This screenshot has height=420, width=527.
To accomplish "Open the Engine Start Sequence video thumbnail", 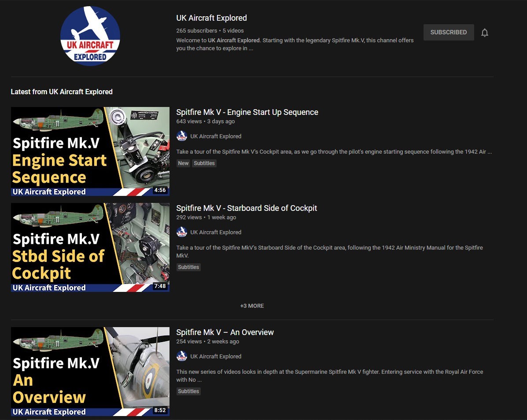I will coord(90,151).
